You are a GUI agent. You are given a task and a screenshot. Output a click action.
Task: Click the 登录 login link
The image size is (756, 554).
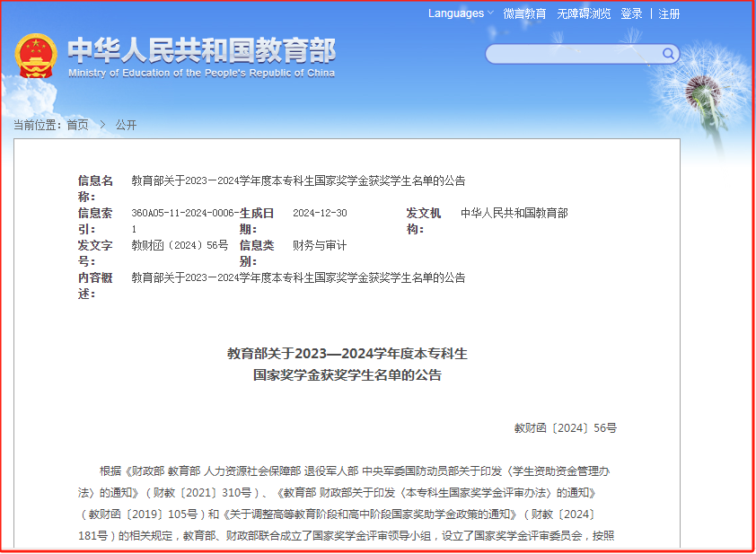click(x=631, y=13)
